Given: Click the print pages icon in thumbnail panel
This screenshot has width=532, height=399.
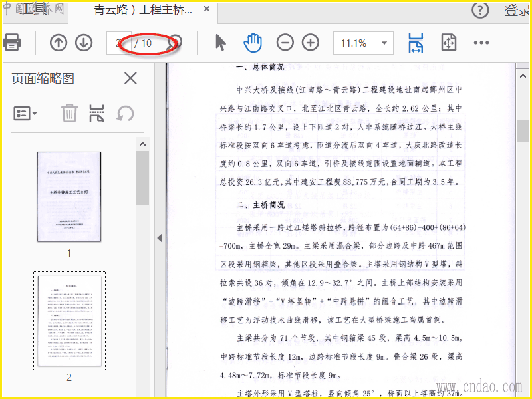Looking at the screenshot, I should point(96,113).
